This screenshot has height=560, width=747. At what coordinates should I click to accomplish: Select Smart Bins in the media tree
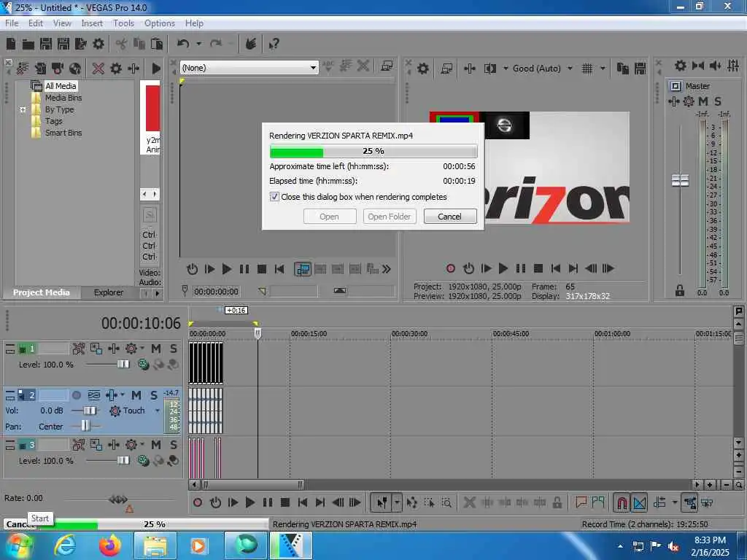pos(63,133)
